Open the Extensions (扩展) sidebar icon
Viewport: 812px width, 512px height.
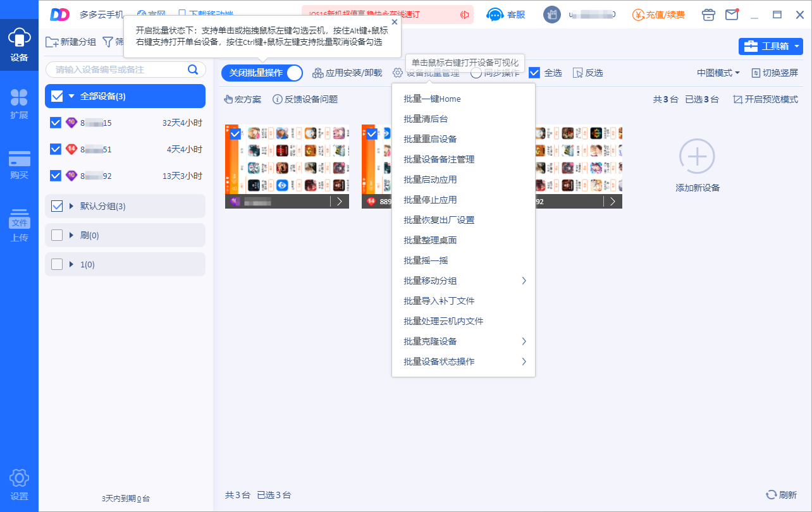(19, 104)
